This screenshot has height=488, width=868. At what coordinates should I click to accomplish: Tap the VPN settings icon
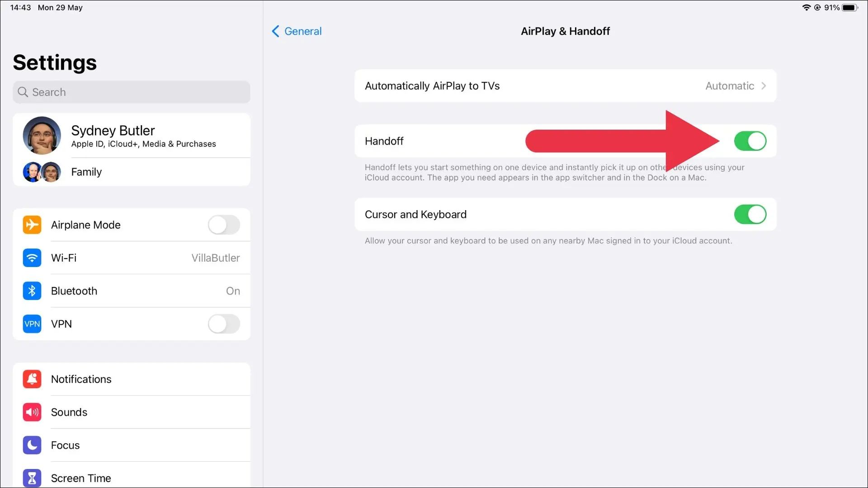(x=32, y=324)
